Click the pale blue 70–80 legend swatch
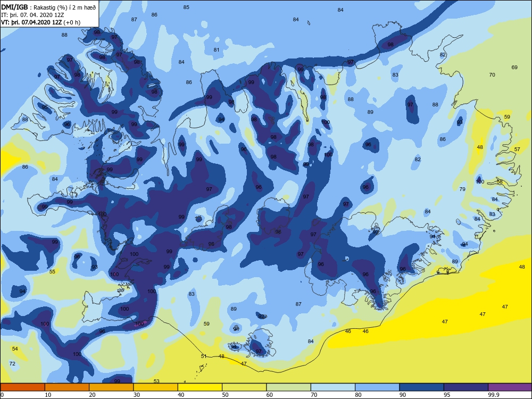Image resolution: width=532 pixels, height=399 pixels. click(333, 387)
